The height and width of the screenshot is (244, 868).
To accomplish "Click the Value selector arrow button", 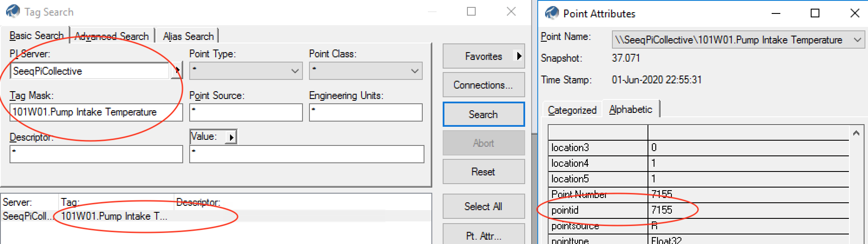I will (x=231, y=137).
